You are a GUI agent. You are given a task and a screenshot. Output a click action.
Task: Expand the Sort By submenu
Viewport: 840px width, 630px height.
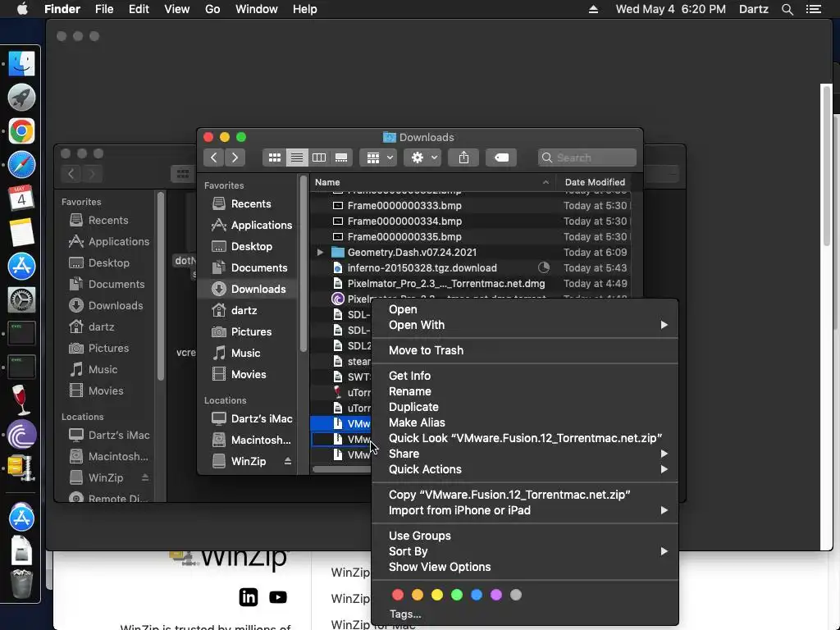525,551
